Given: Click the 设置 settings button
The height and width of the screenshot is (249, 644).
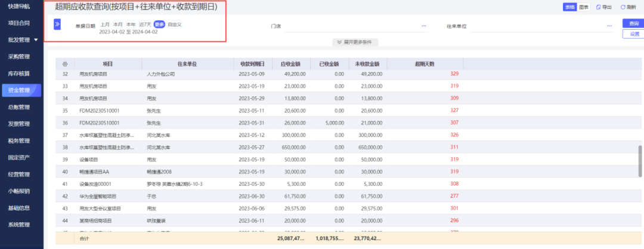Looking at the screenshot, I should pos(633,34).
